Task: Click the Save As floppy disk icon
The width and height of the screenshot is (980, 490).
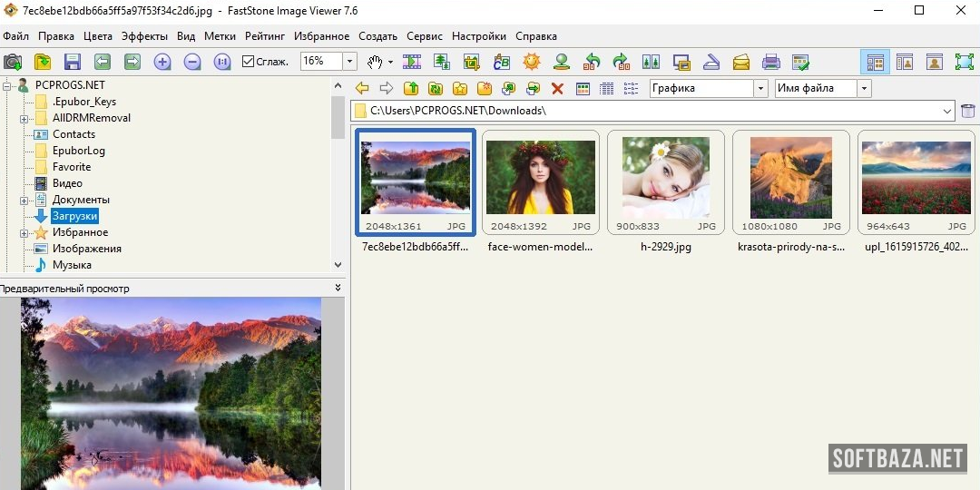Action: (73, 62)
